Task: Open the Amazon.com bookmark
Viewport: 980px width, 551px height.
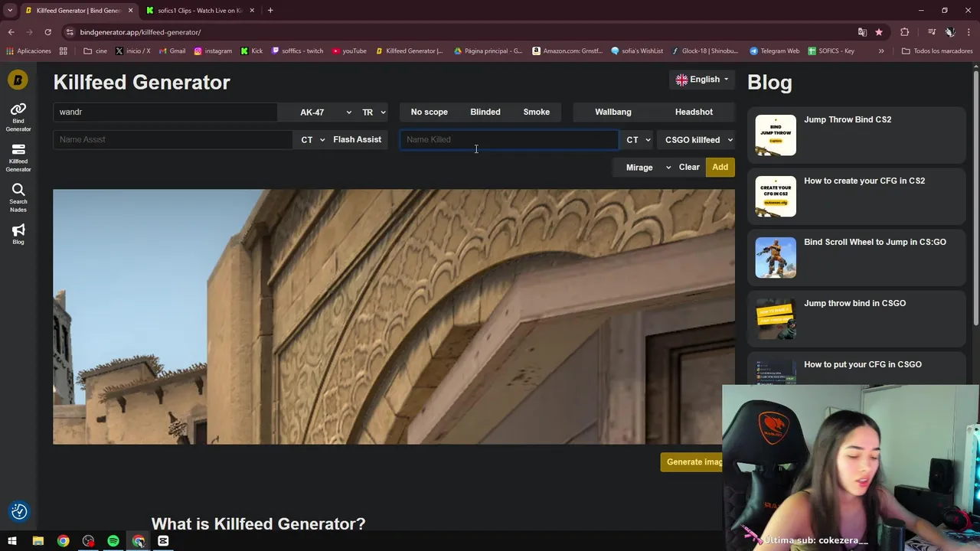Action: [567, 51]
